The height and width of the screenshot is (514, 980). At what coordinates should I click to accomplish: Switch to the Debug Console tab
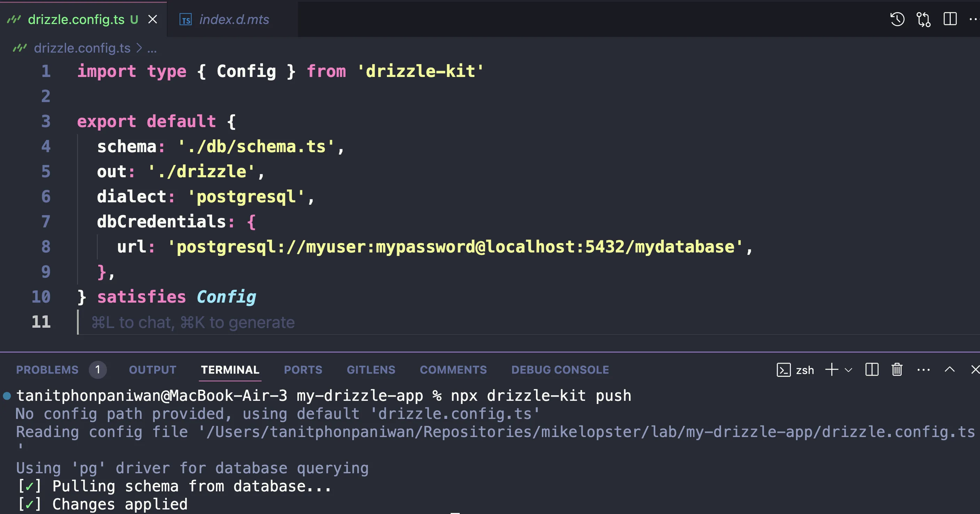(x=560, y=369)
